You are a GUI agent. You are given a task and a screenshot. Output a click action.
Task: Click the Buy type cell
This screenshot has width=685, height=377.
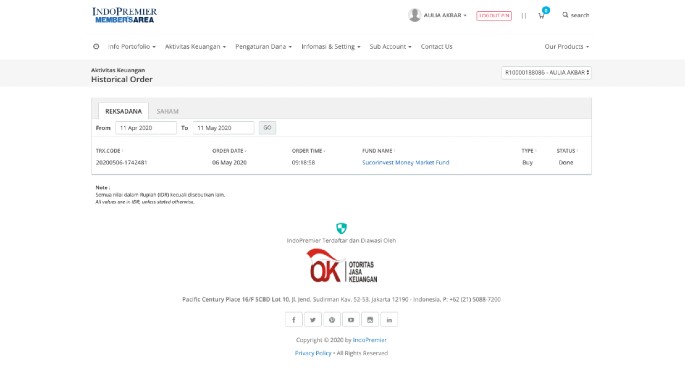click(x=527, y=163)
